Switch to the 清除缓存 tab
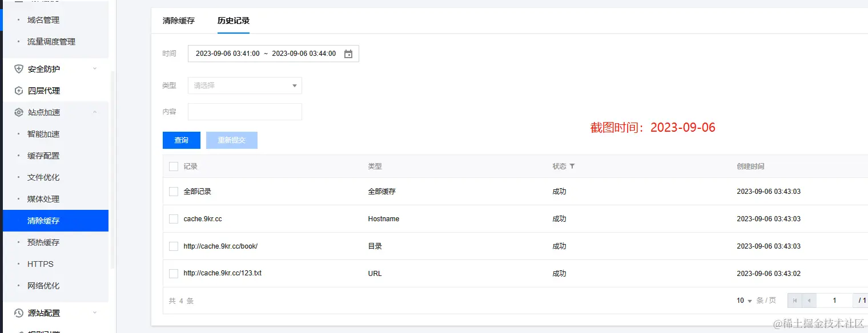The image size is (868, 333). click(179, 21)
